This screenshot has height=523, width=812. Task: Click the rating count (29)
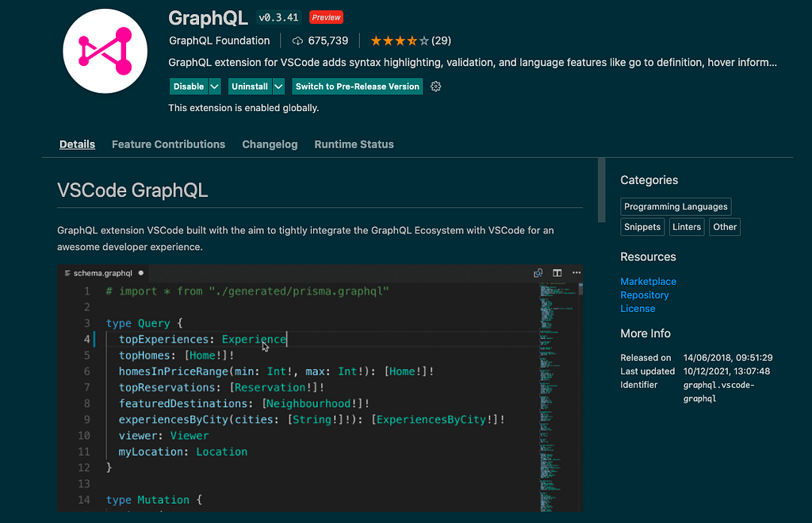coord(441,41)
